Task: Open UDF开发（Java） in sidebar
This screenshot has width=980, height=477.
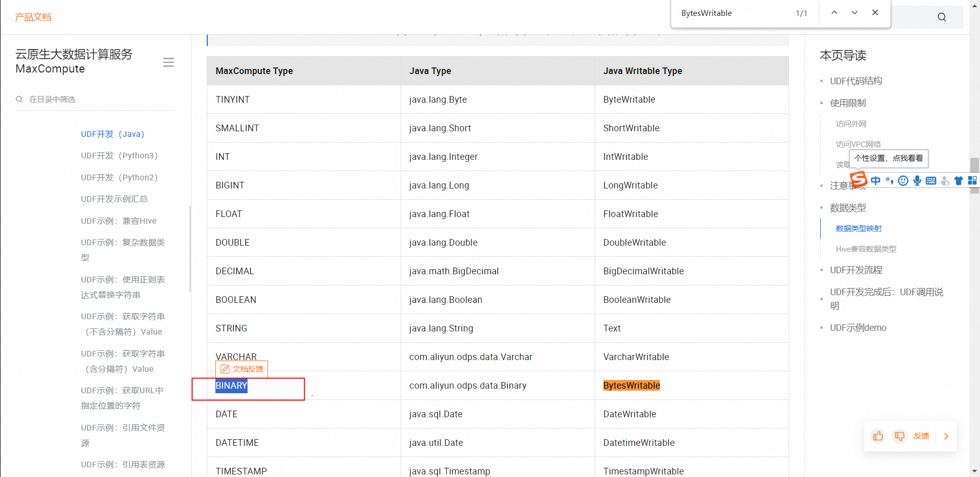Action: (113, 134)
